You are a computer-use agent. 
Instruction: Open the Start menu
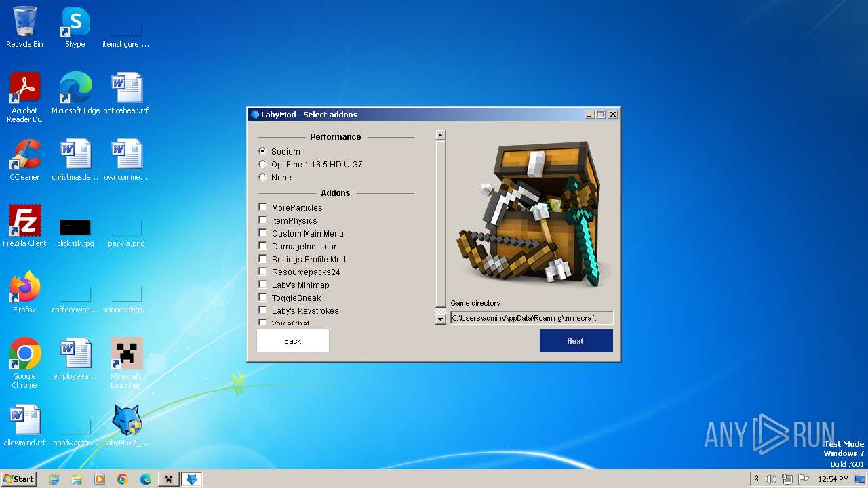point(18,479)
